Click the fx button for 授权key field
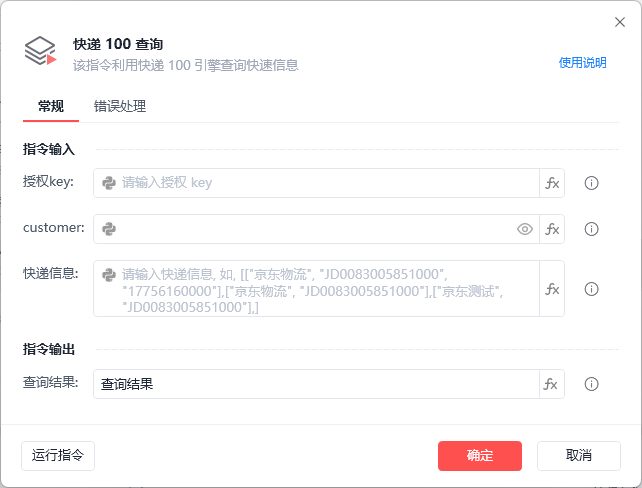The width and height of the screenshot is (642, 488). (x=552, y=183)
